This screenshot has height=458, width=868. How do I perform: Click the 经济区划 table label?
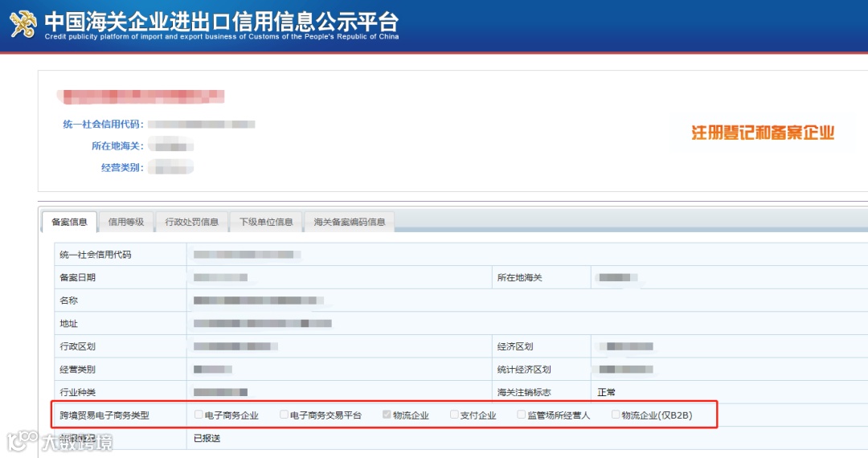click(515, 346)
